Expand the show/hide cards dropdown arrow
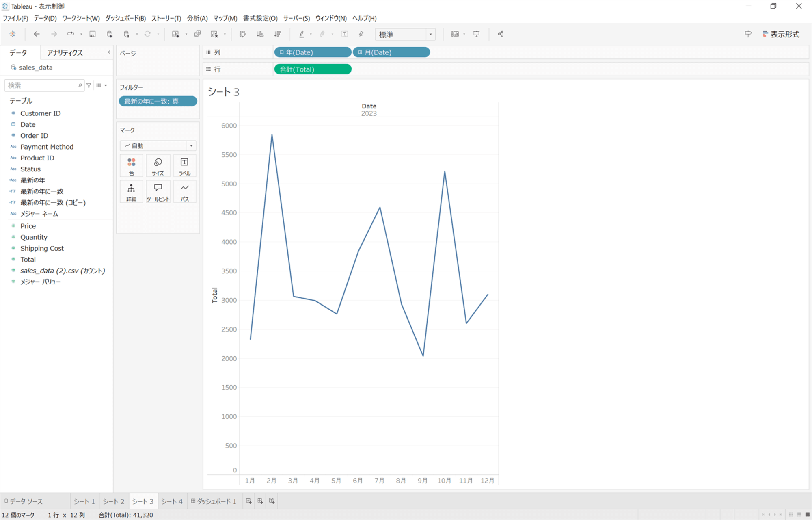The image size is (812, 520). (464, 34)
